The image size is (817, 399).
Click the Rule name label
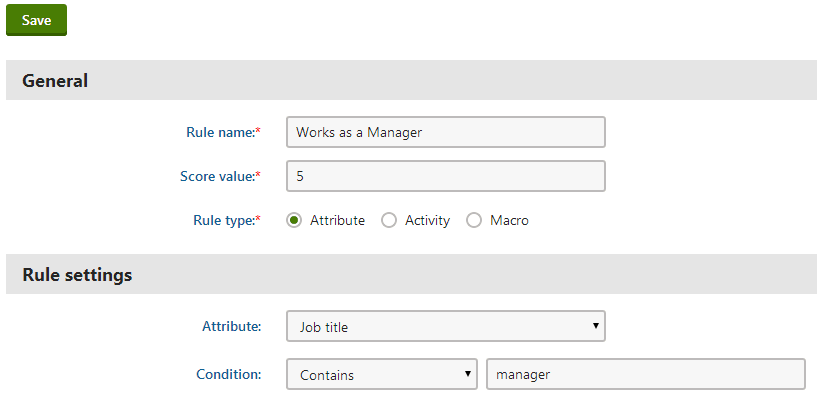tap(223, 132)
